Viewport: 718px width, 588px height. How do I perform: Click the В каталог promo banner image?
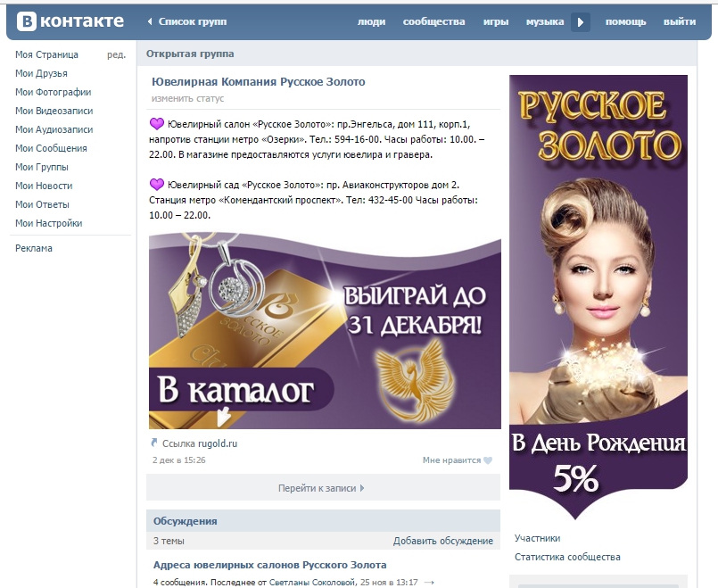click(325, 331)
